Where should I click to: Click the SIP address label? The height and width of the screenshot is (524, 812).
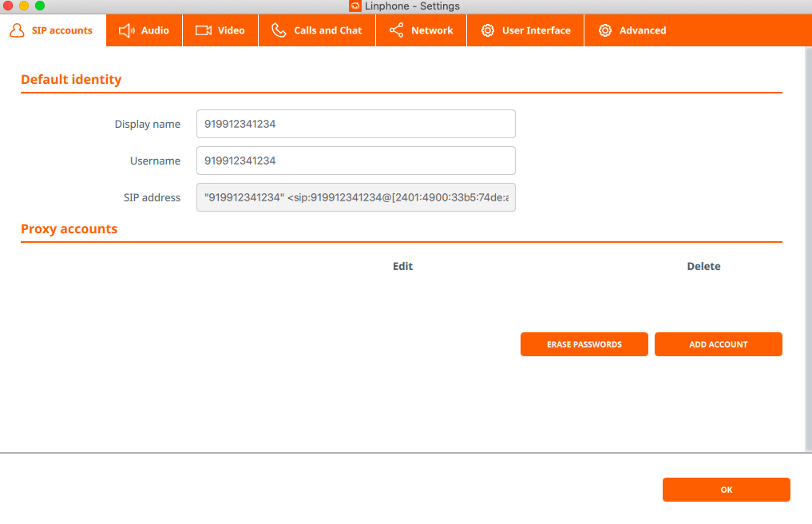point(152,197)
